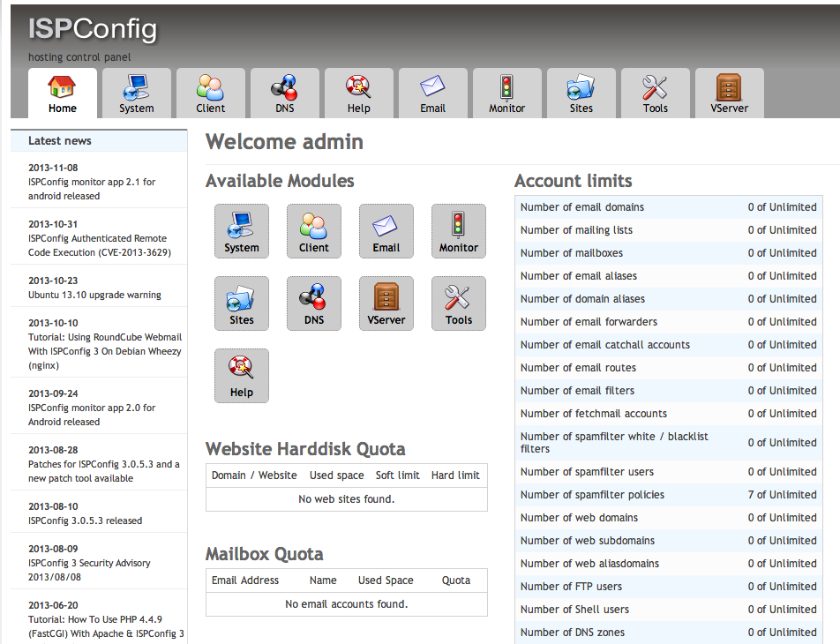Click 'Number of email catchall accounts' row

pos(669,345)
